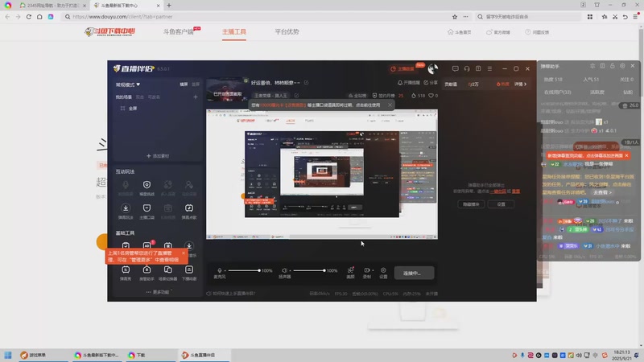Select the 竖屏 orientation tab
Screen dimensions: 644x362
[196, 84]
